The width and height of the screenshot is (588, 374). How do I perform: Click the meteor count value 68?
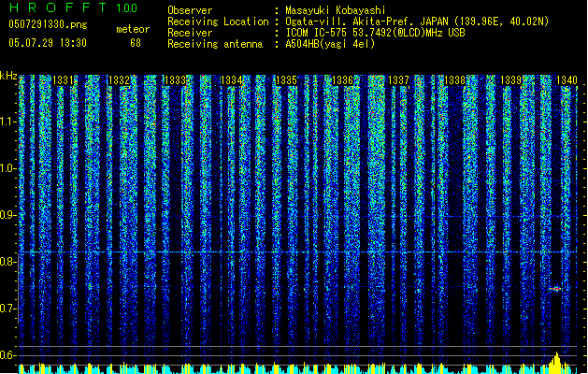136,43
